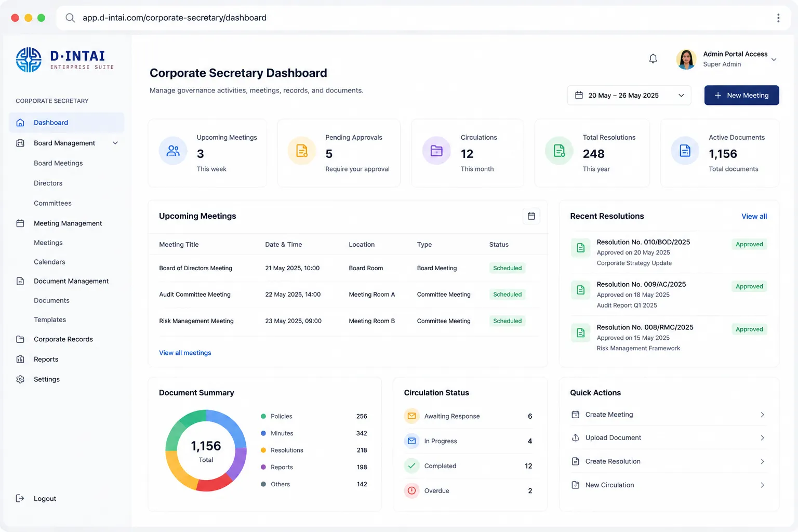Click Approved badge for Resolution 010/BOD/2025
798x532 pixels.
click(x=749, y=244)
